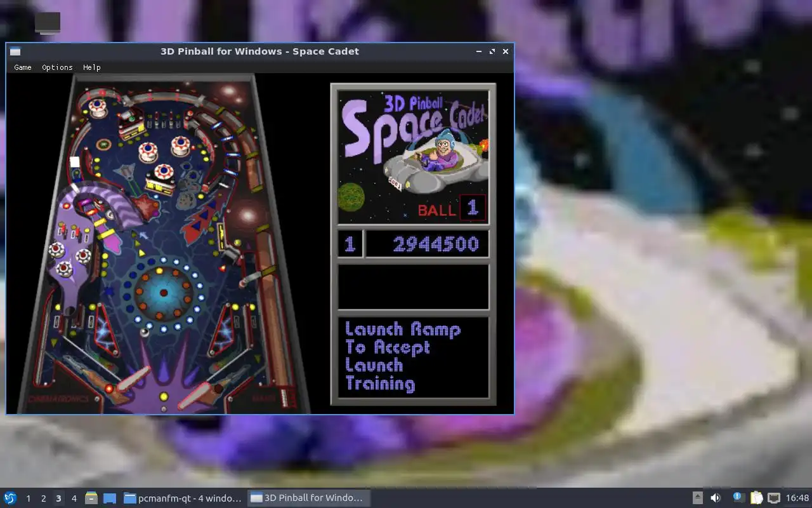The width and height of the screenshot is (812, 508).
Task: Click the removable media eject tray icon
Action: [x=698, y=498]
